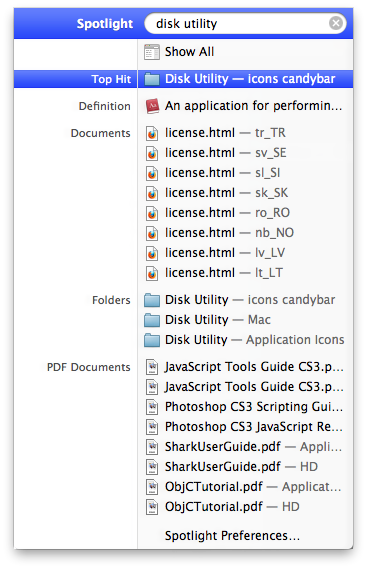
Task: Click the Firefox icon for lt_LT license
Action: (152, 273)
